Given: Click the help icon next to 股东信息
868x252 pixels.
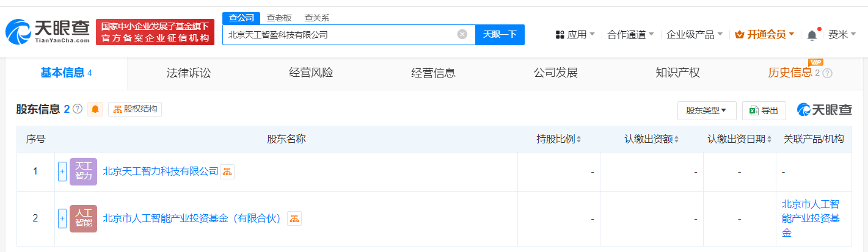Looking at the screenshot, I should (x=78, y=109).
